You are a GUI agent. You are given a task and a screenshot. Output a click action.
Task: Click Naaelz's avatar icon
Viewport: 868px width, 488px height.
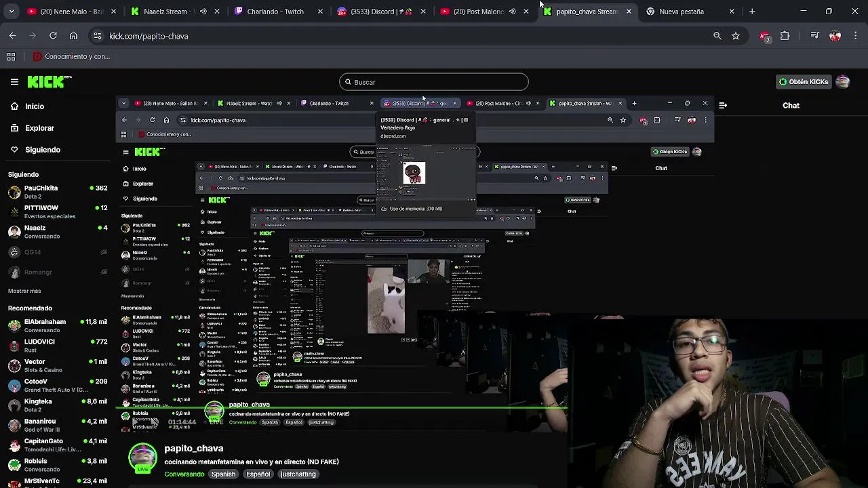(14, 232)
